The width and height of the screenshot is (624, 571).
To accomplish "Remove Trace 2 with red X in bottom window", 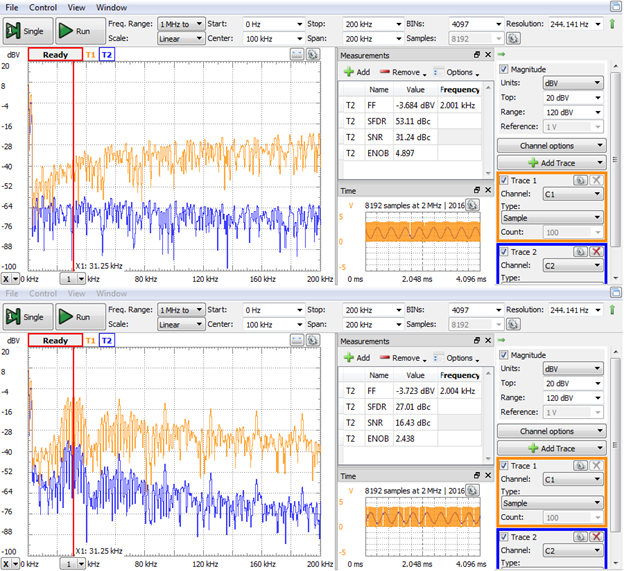I will (x=596, y=537).
